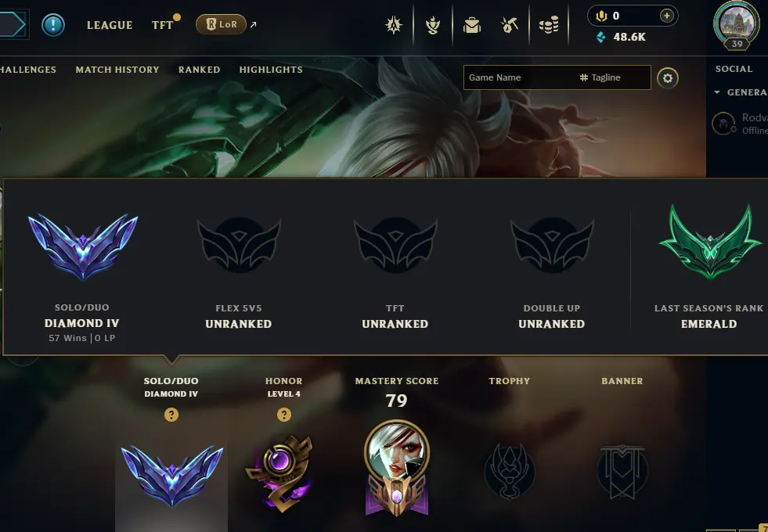
Task: Open the Collection champion icon
Action: [x=432, y=25]
